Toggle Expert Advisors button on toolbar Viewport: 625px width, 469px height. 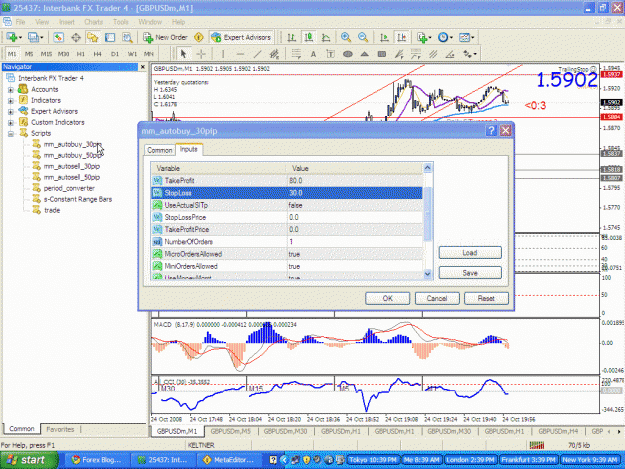pyautogui.click(x=242, y=37)
